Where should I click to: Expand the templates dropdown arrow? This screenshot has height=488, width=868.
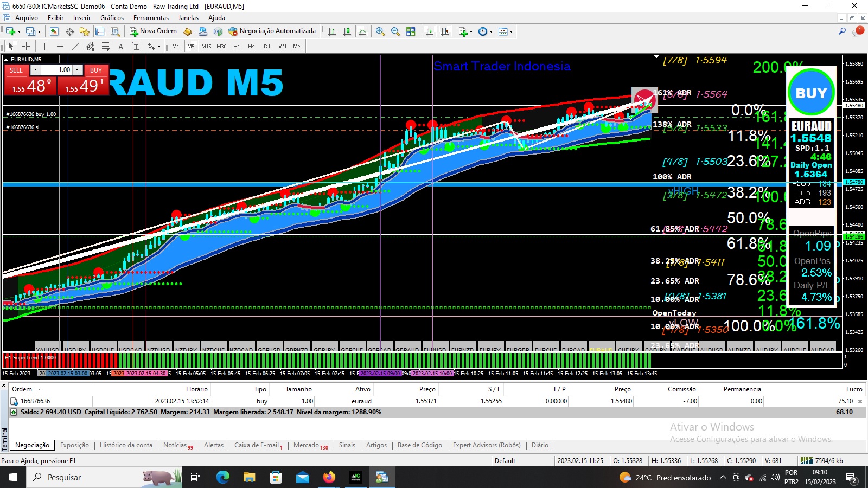point(511,31)
